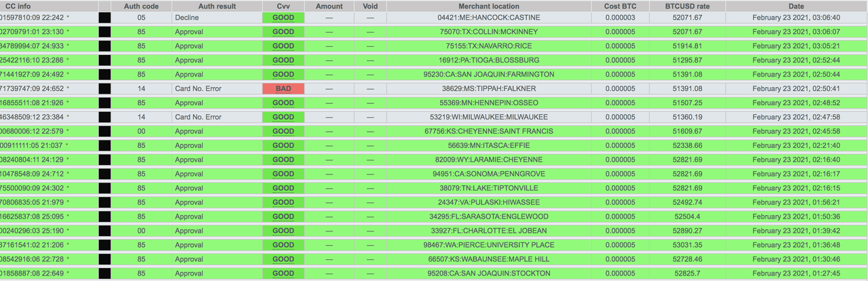The image size is (868, 281).
Task: Click the Auth code column header
Action: pos(141,5)
